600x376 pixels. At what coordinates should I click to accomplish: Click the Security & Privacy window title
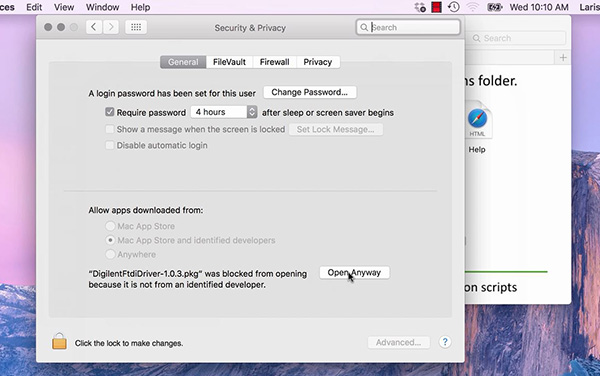(250, 28)
